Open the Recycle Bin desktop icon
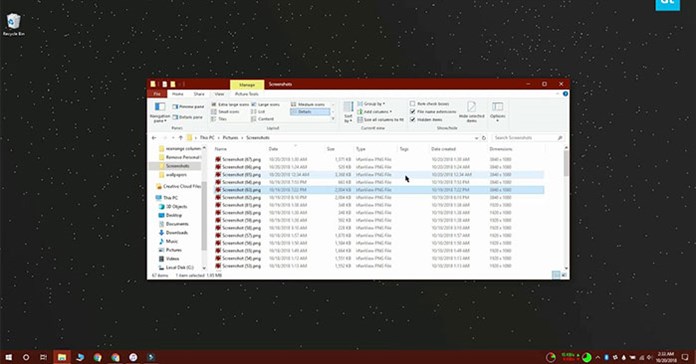This screenshot has width=696, height=364. pyautogui.click(x=13, y=25)
